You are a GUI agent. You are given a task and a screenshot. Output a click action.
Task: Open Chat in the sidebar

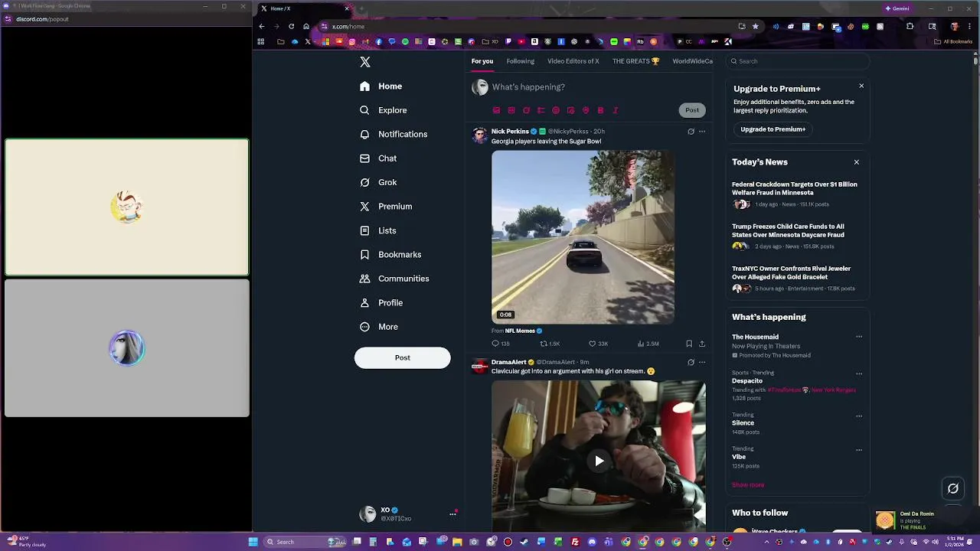(378, 158)
